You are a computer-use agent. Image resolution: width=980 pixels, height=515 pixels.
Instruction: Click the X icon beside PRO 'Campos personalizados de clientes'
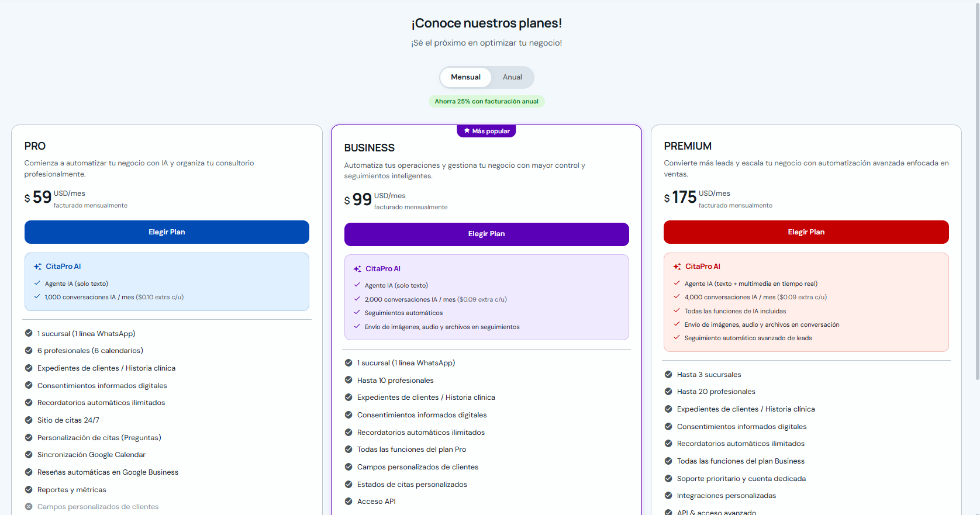(29, 507)
